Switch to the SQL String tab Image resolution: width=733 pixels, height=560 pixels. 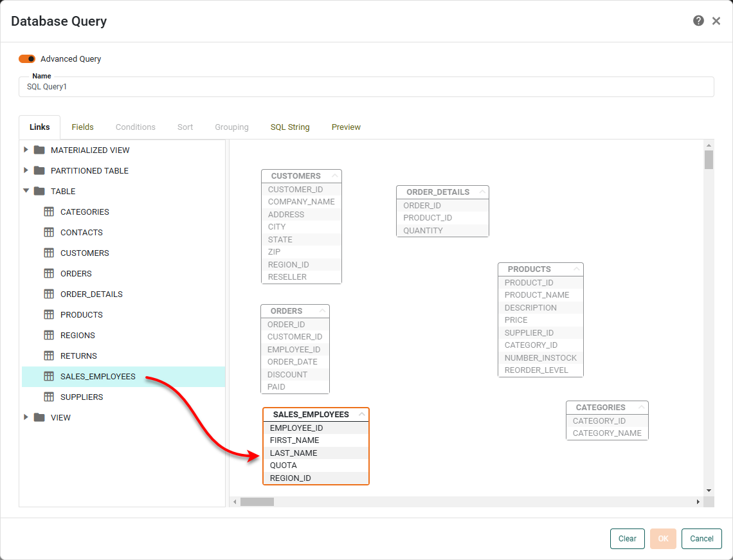(289, 127)
